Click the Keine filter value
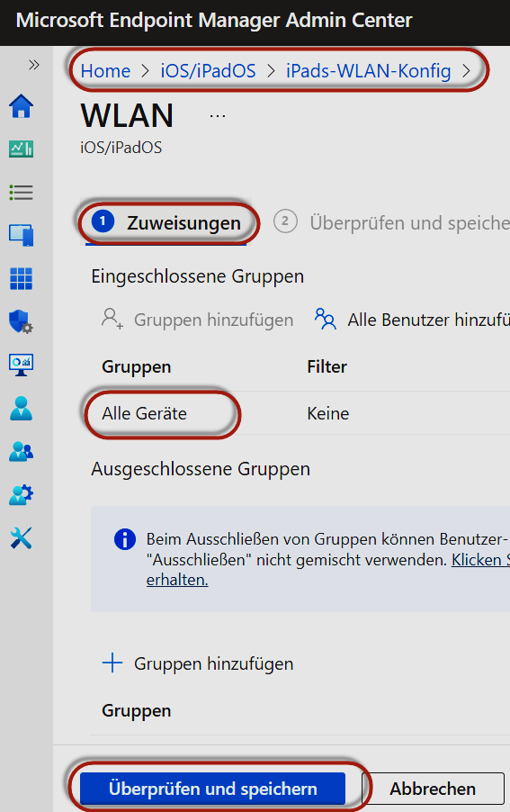Screen dimensions: 510x812 point(328,413)
